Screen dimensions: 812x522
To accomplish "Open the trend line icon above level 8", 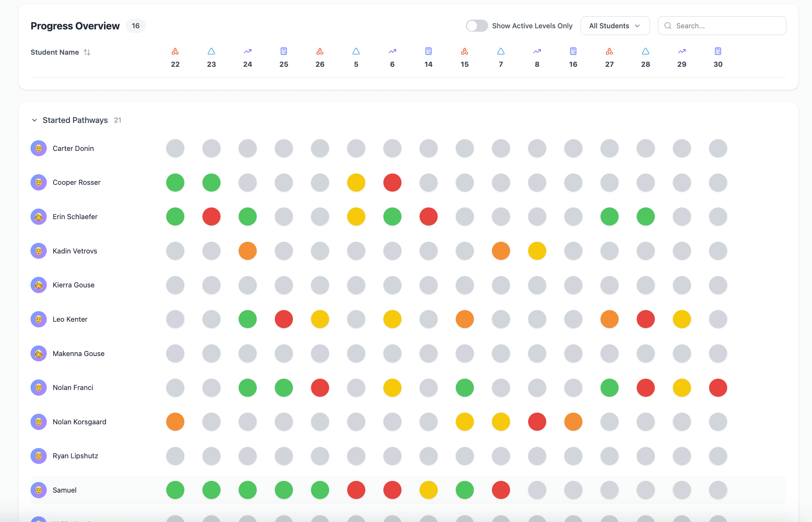I will (537, 51).
